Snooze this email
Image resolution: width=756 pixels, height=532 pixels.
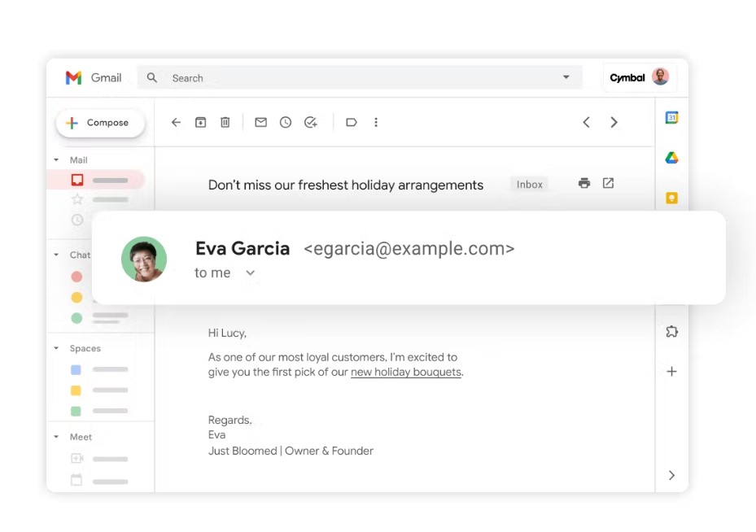(285, 122)
